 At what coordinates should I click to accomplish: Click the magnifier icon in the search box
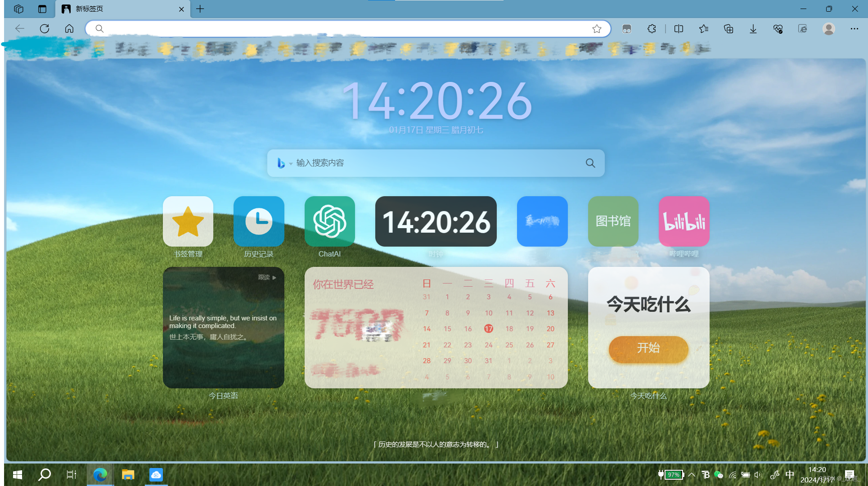590,163
